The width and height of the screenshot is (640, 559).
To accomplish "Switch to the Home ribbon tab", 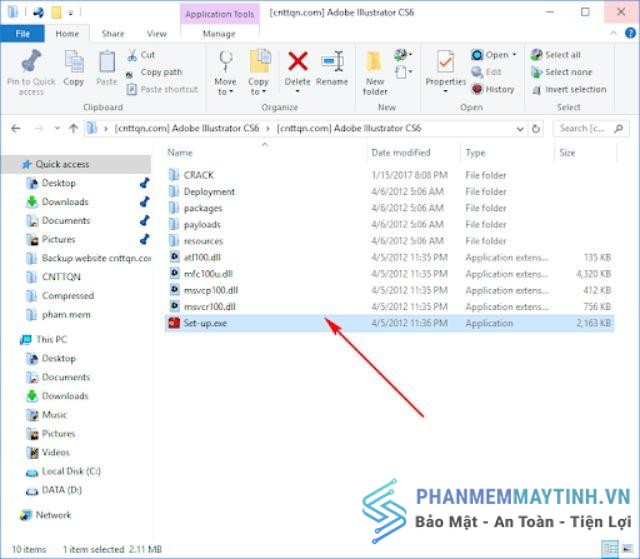I will pos(67,34).
